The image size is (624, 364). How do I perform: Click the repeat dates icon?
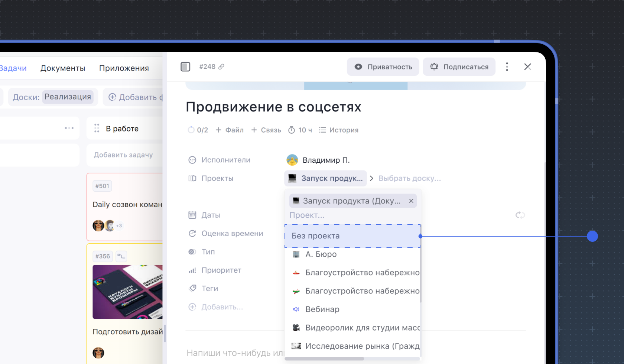(x=520, y=215)
